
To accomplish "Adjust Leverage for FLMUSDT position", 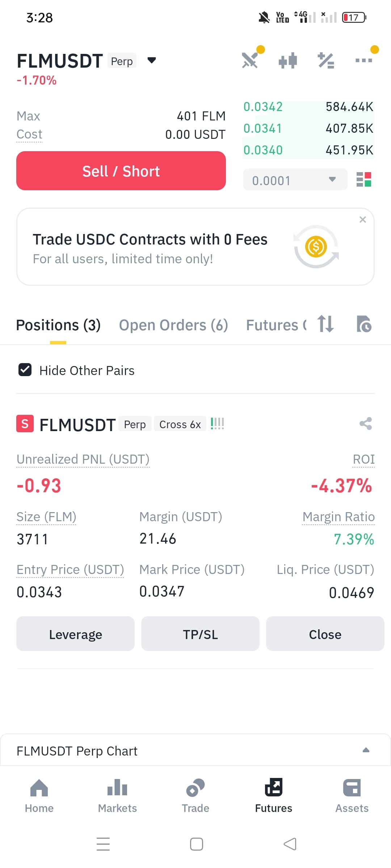I will [x=75, y=634].
